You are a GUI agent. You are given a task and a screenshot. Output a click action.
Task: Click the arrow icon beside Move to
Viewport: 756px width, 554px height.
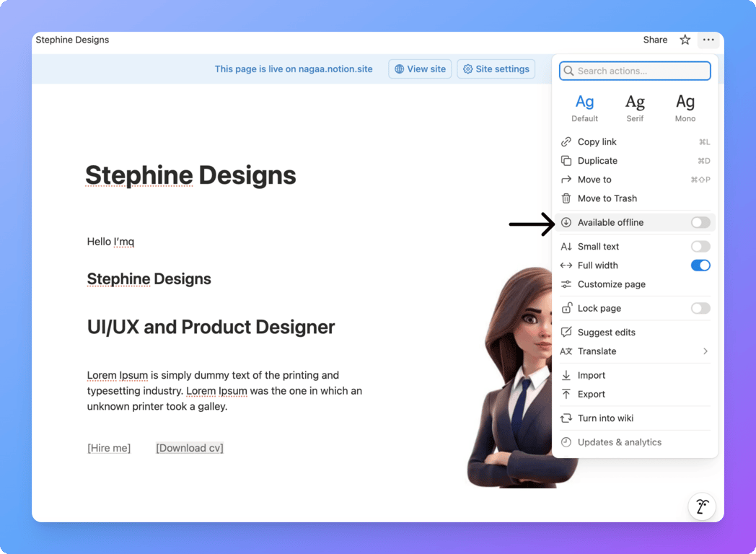click(566, 180)
